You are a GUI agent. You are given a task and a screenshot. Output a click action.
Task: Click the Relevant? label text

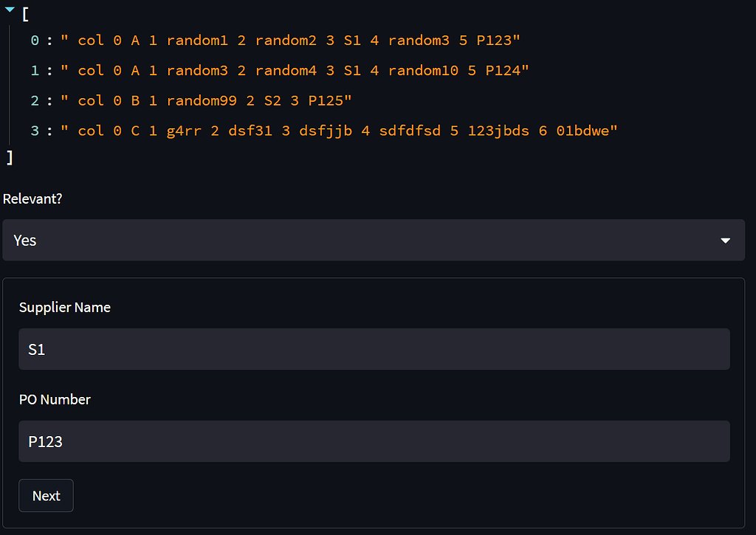[x=32, y=199]
